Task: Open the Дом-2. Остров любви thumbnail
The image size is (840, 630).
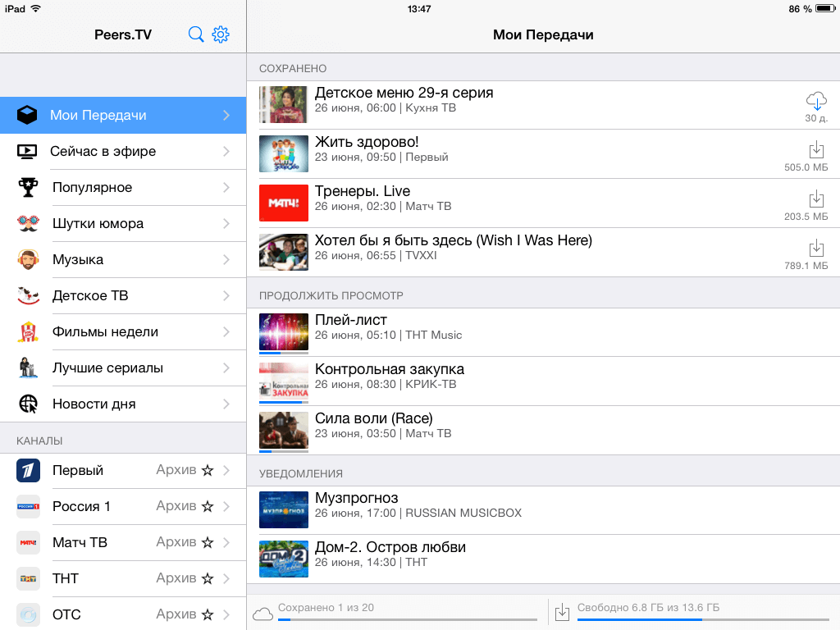Action: pyautogui.click(x=284, y=559)
